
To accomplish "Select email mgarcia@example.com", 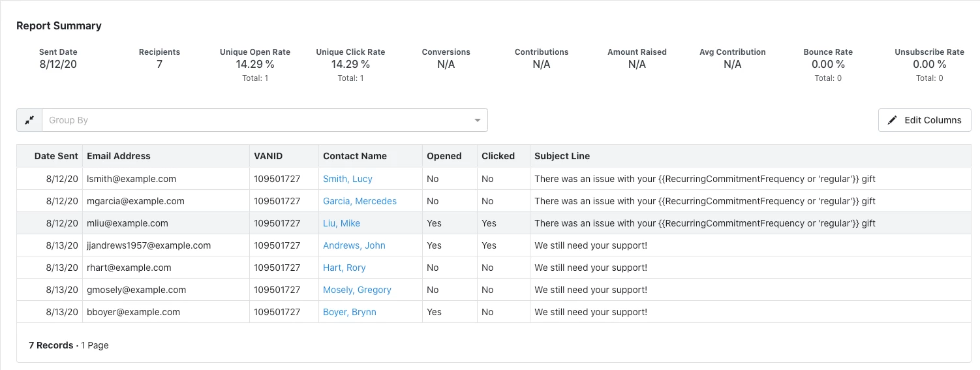I will click(136, 201).
